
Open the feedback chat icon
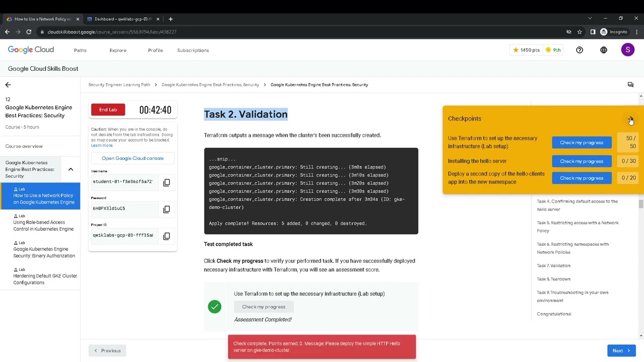(x=630, y=84)
